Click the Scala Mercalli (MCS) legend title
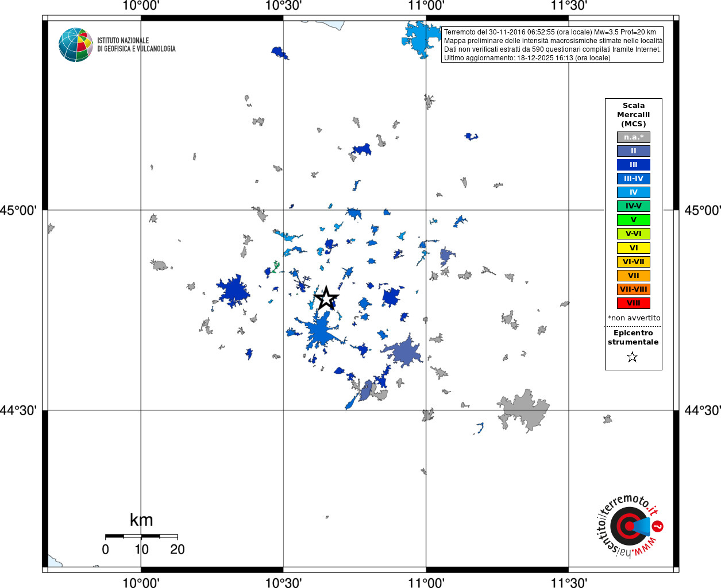 click(x=634, y=115)
